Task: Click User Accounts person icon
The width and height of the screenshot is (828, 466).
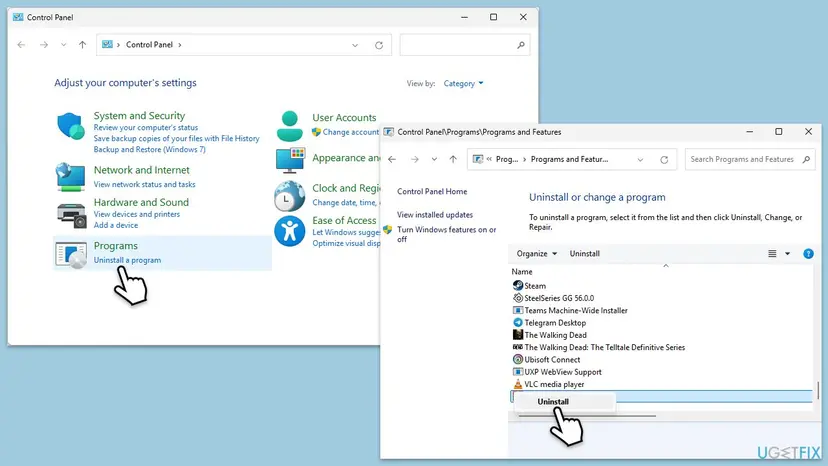Action: (x=289, y=126)
